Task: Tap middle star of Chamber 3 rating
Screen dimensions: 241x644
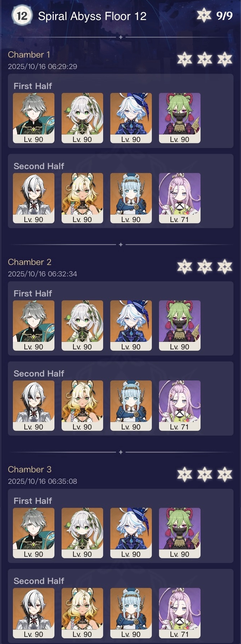Action: (205, 474)
